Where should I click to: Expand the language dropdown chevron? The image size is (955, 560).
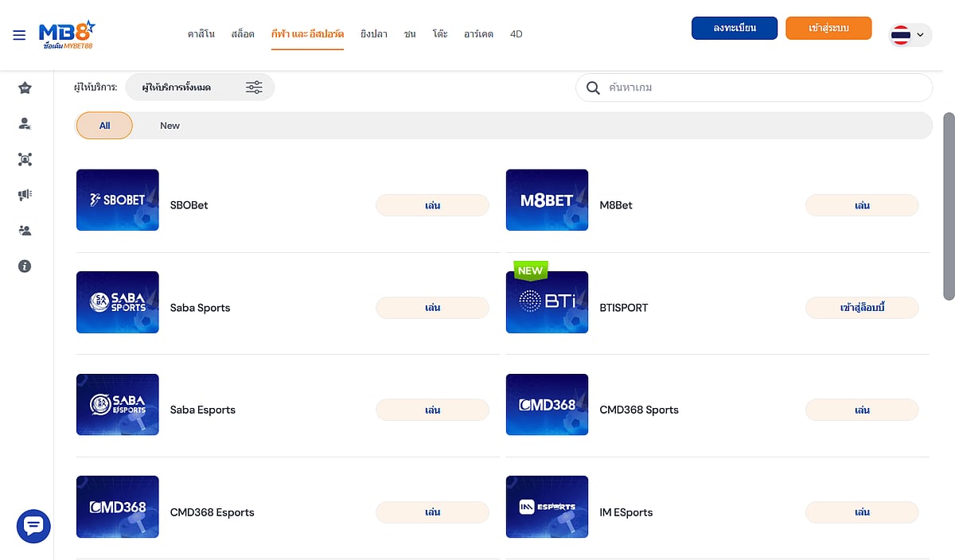click(921, 35)
